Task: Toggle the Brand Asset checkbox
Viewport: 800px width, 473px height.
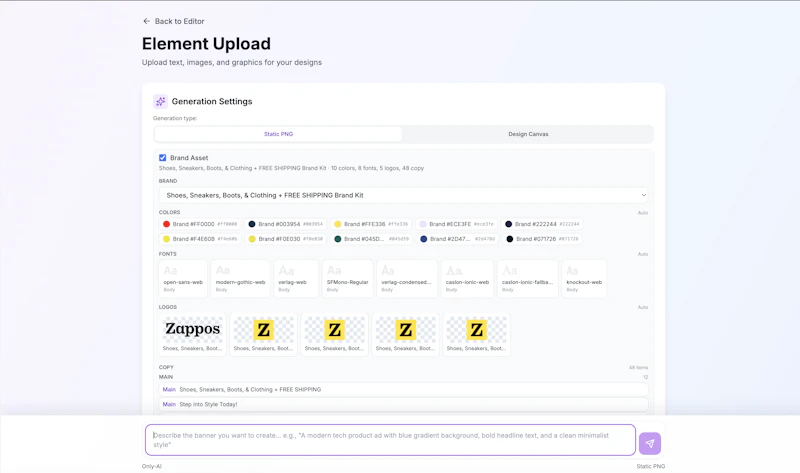Action: pos(162,158)
